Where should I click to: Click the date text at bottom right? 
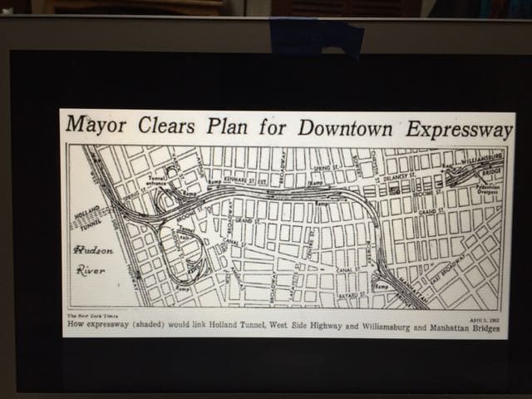485,317
